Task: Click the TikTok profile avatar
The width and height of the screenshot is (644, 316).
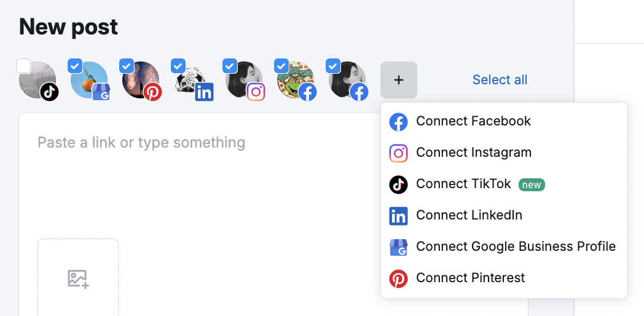Action: (x=38, y=80)
